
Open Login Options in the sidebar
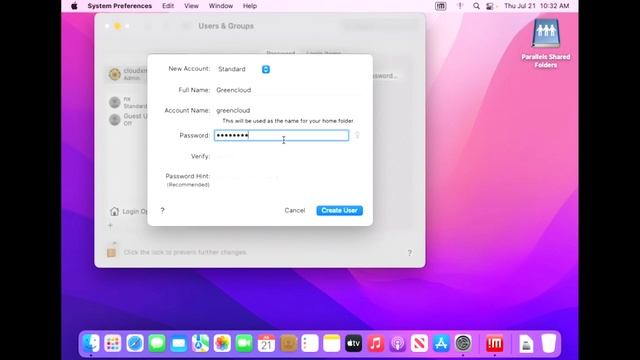click(x=128, y=211)
